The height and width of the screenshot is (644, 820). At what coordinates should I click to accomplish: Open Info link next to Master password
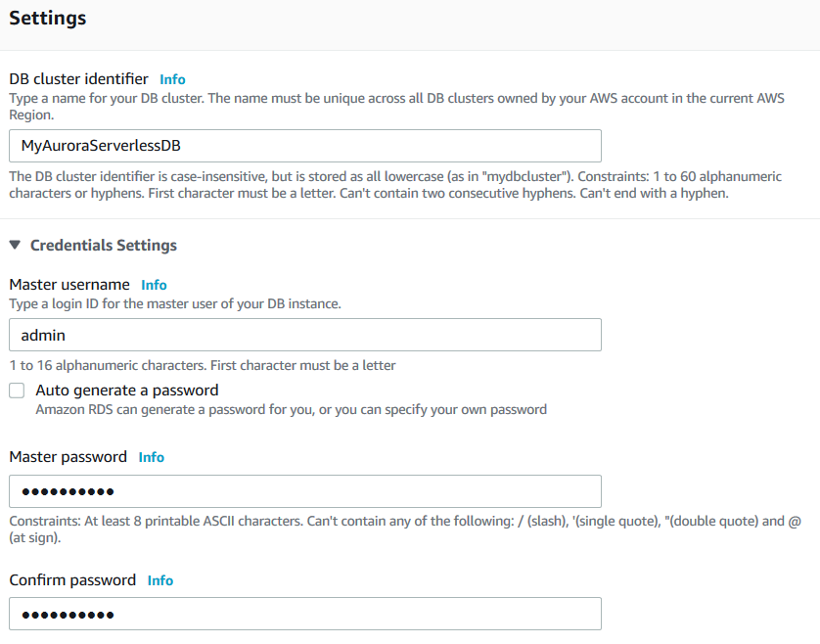pos(152,457)
